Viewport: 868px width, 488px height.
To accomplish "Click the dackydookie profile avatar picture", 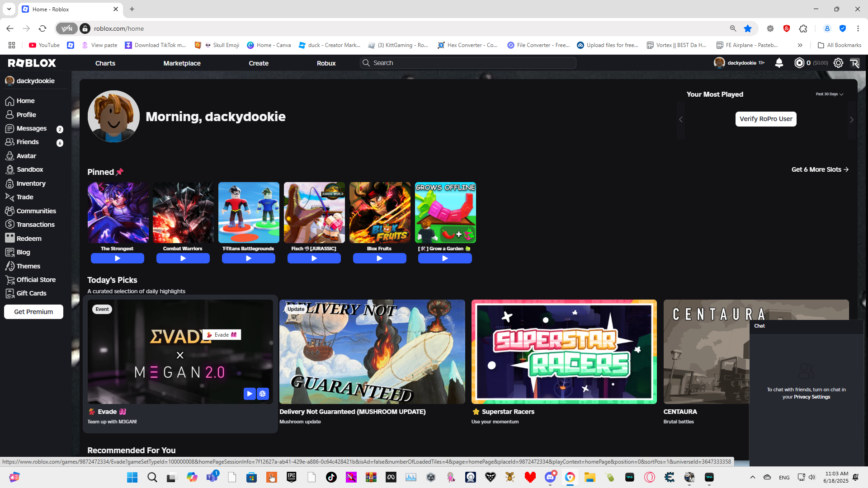I will click(113, 117).
